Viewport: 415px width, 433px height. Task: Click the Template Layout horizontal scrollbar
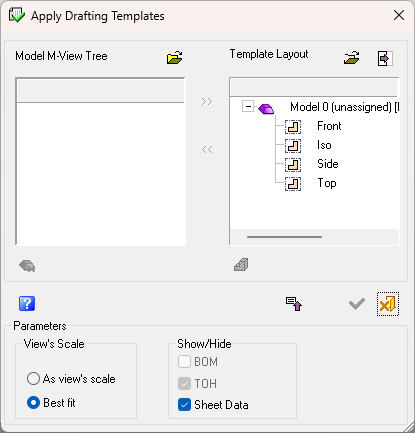coord(314,237)
